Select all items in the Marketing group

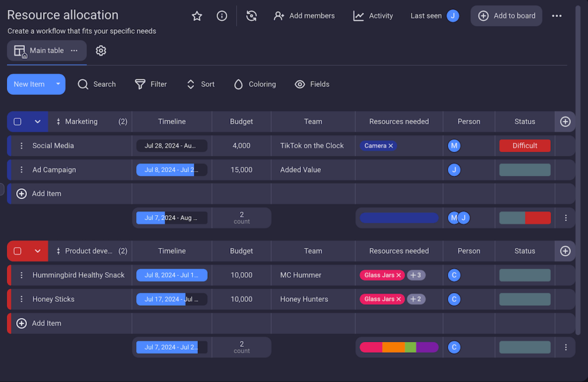tap(17, 121)
